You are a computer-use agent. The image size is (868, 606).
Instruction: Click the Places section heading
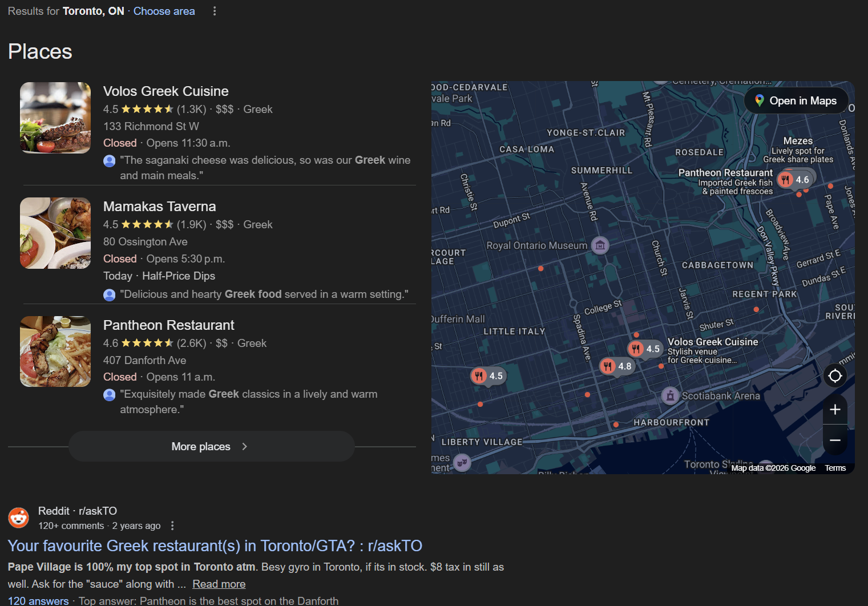pyautogui.click(x=40, y=51)
